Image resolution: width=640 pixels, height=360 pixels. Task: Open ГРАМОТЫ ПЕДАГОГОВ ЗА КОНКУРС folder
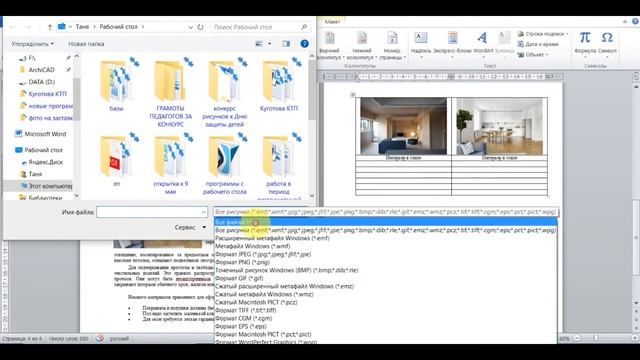coord(171,92)
